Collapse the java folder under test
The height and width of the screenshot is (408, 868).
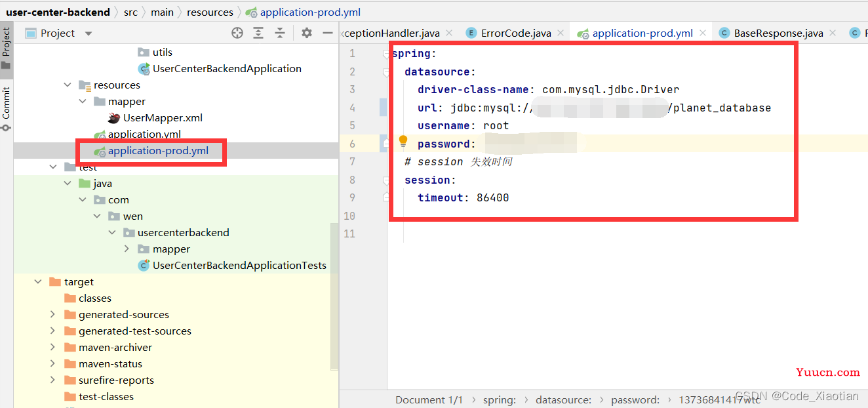click(68, 184)
